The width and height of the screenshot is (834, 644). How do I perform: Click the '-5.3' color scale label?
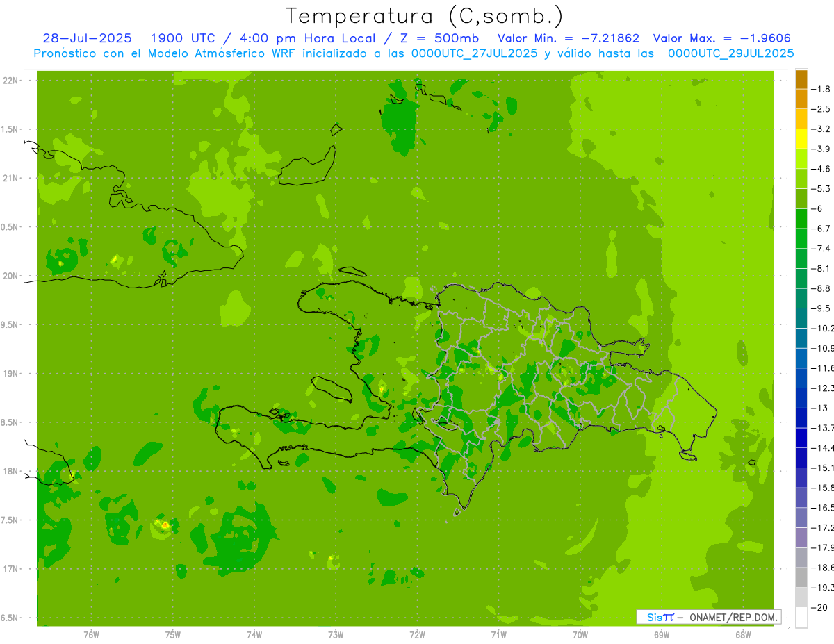[821, 189]
